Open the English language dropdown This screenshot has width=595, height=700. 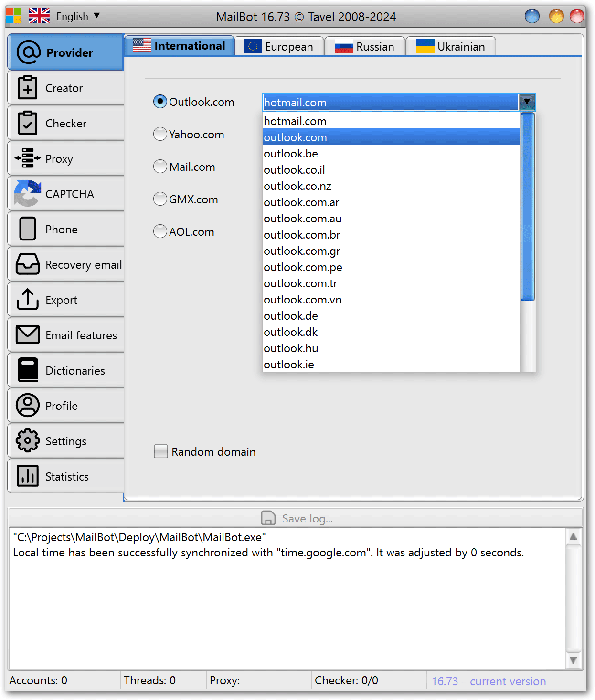[78, 16]
